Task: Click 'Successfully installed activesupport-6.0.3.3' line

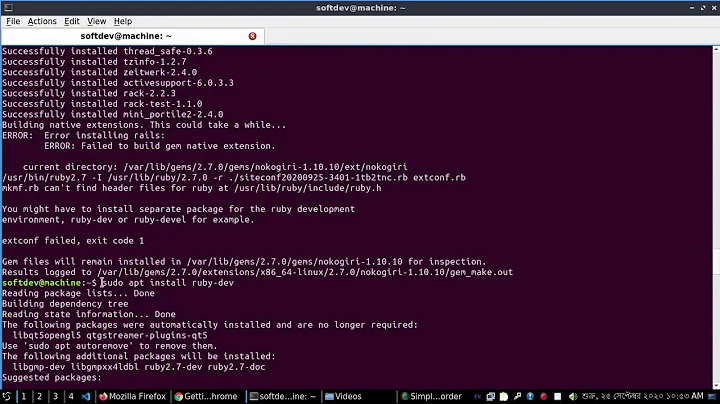Action: pos(118,83)
